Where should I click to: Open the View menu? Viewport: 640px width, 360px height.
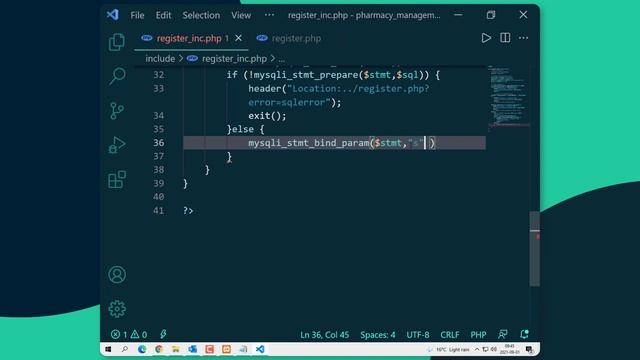(241, 15)
